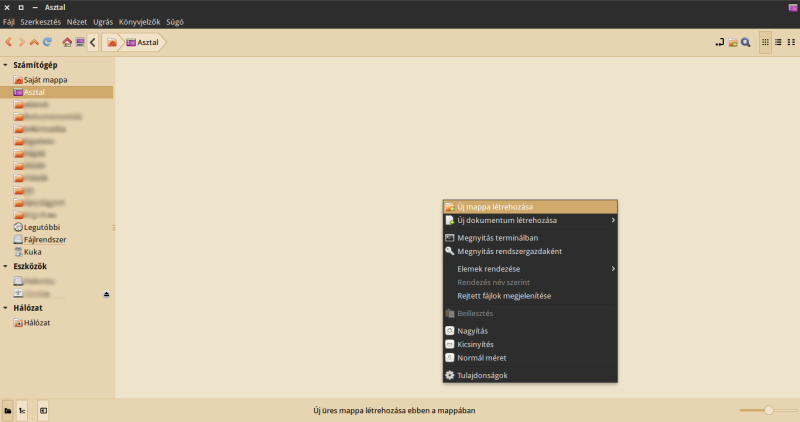Open the Súgó menu

[x=175, y=22]
